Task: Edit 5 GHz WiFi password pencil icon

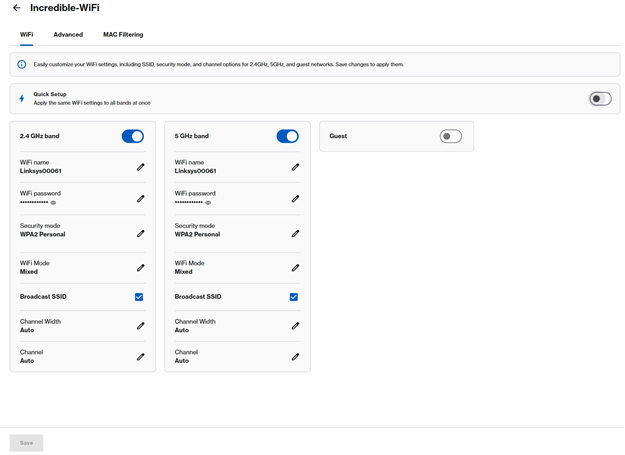Action: 295,198
